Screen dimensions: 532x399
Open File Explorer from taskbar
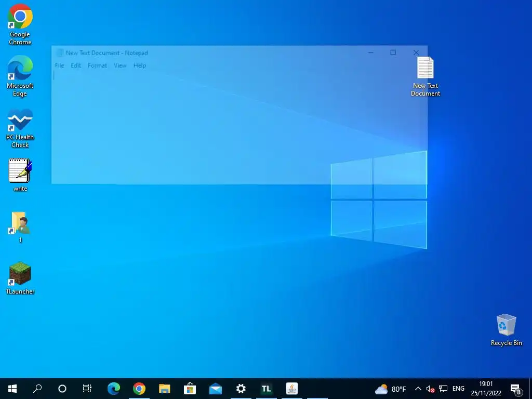(x=165, y=389)
